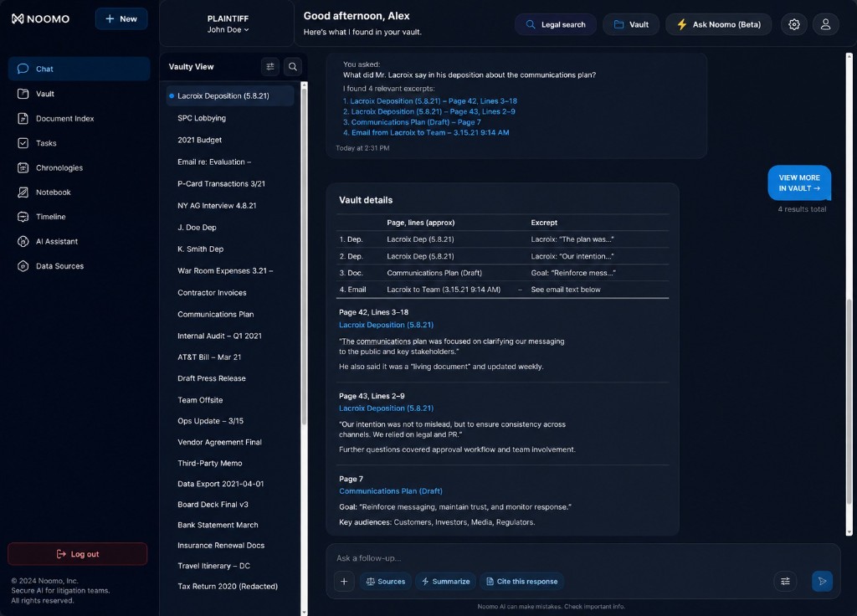Click Ask Noomo (Beta)
Viewport: 857px width, 616px height.
(719, 24)
